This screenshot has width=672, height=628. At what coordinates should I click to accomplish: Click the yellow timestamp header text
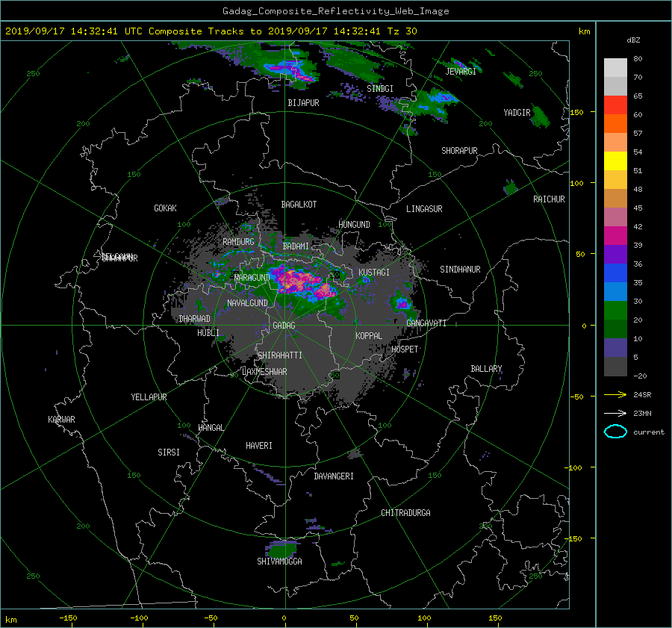211,31
